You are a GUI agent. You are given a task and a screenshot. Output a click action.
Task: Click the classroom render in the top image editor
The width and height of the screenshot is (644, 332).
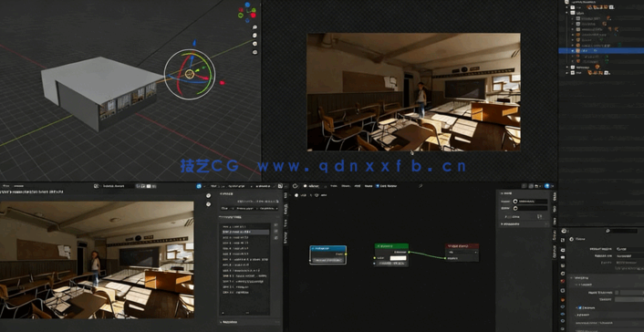click(x=413, y=92)
